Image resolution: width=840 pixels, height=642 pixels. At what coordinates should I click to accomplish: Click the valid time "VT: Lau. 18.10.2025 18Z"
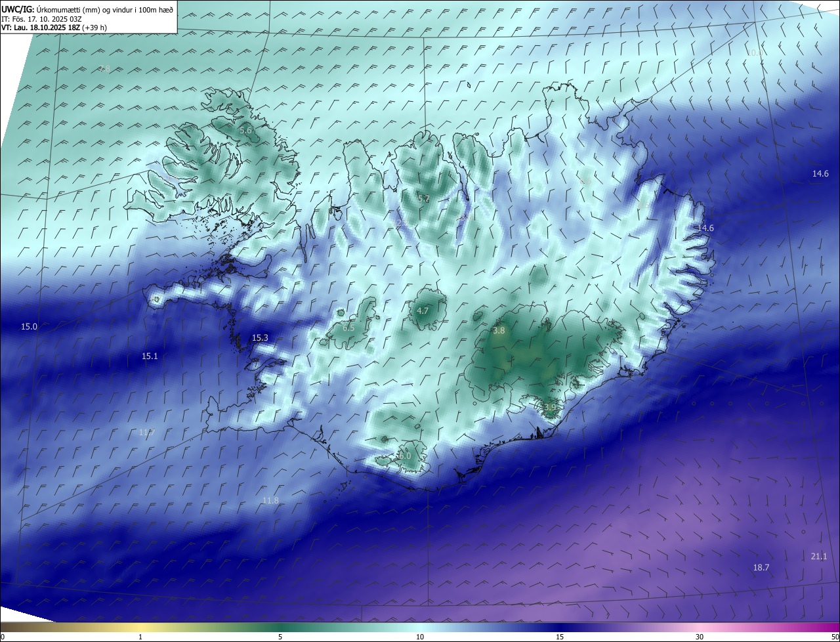click(42, 28)
